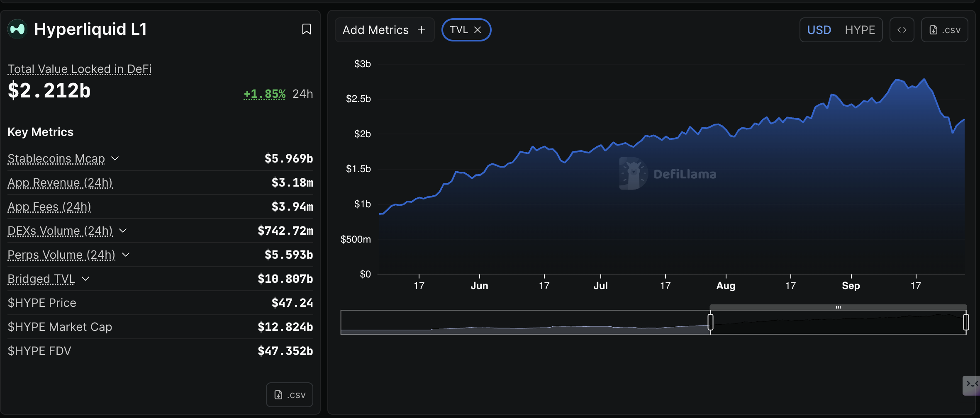Switch chart denomination to HYPE
The width and height of the screenshot is (980, 418).
coord(860,30)
